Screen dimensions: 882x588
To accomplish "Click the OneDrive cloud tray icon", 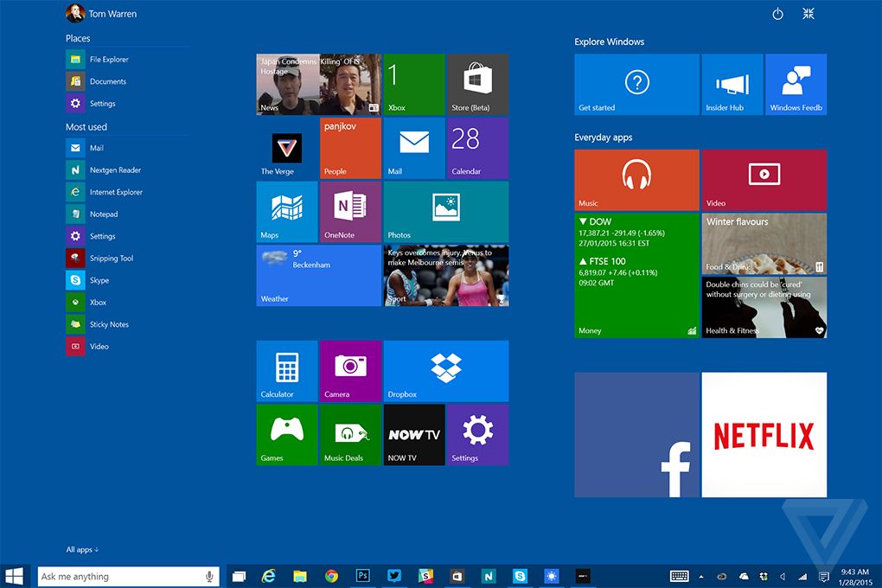I will (744, 576).
